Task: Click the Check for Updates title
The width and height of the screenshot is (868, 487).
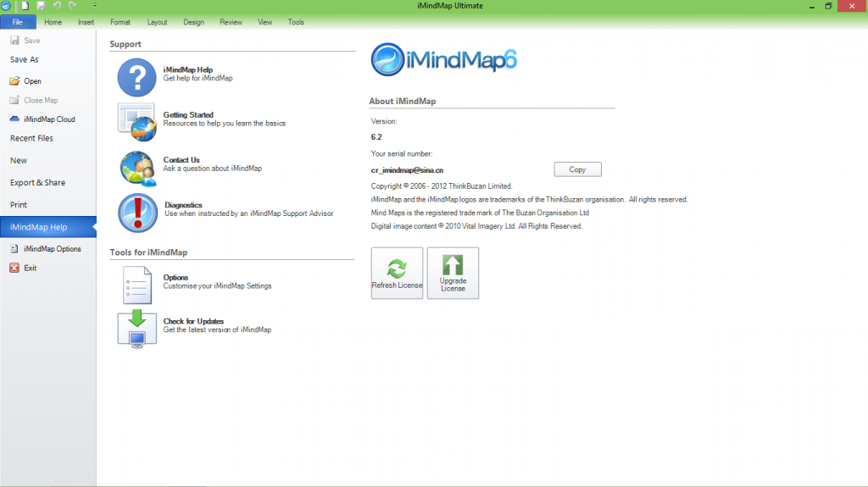Action: click(x=193, y=321)
